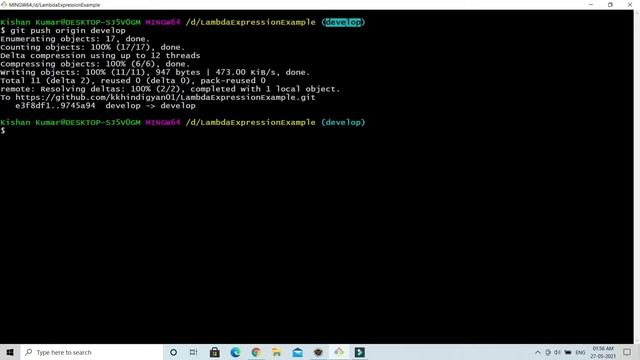
Task: Open Cortana circle icon on taskbar
Action: (173, 352)
